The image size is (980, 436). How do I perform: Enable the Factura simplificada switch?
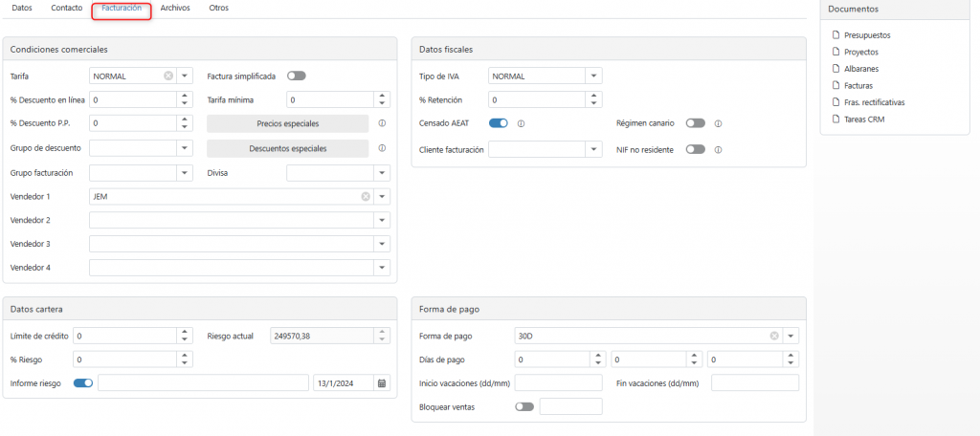tap(296, 76)
